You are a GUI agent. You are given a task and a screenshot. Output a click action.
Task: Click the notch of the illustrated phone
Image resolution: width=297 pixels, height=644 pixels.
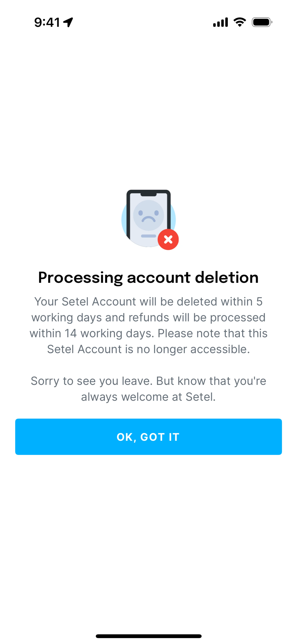pos(148,194)
